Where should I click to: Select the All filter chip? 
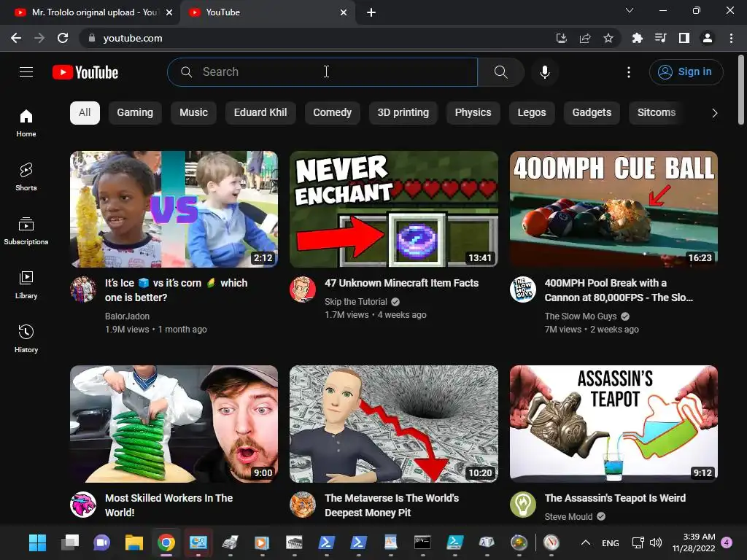85,113
